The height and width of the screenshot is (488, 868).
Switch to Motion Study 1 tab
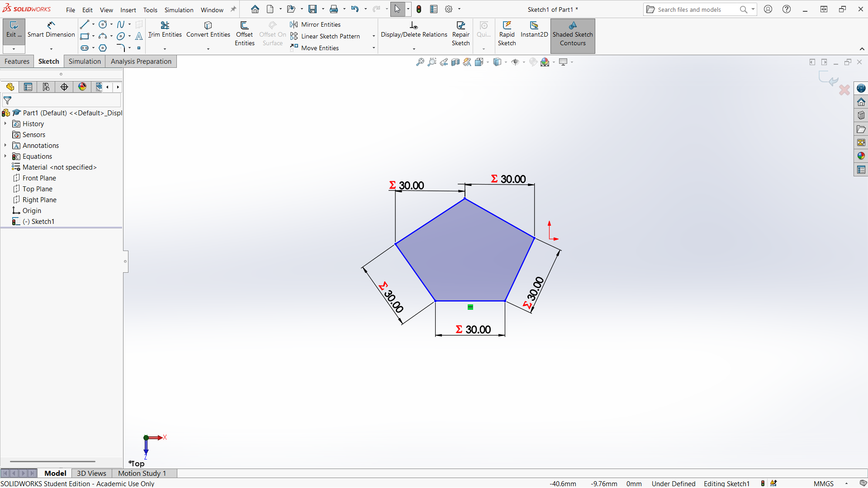point(142,473)
